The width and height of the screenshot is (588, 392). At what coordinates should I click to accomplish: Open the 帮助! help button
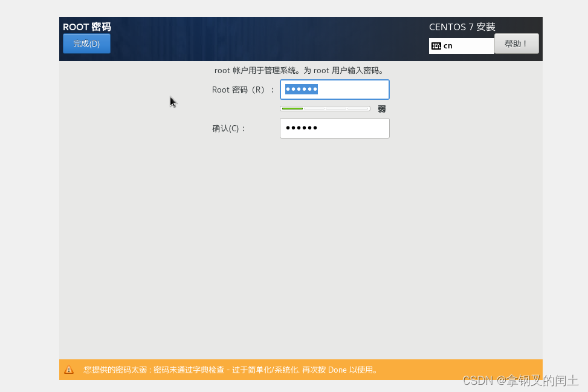tap(516, 44)
